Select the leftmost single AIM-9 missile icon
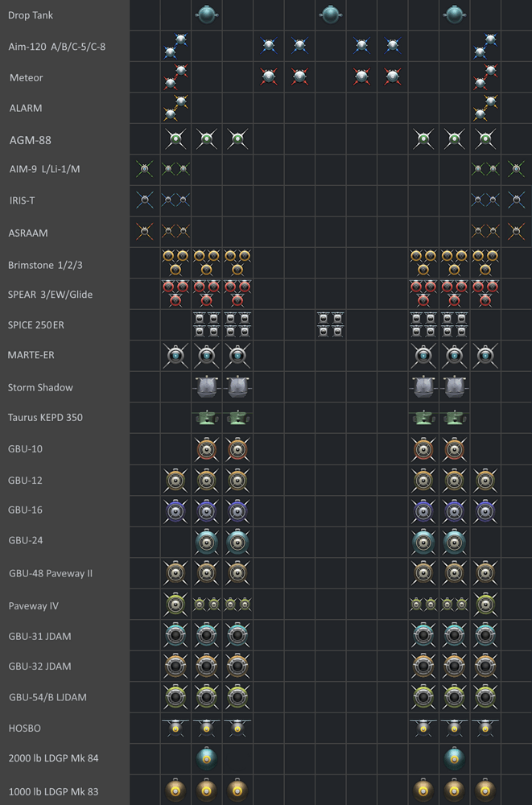Image resolution: width=532 pixels, height=805 pixels. (x=145, y=169)
